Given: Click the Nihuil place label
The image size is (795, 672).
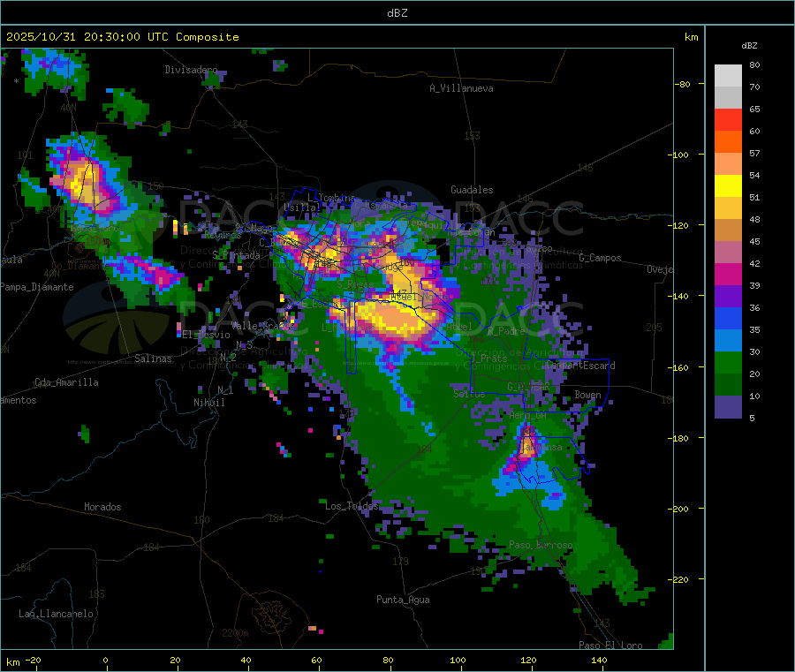Looking at the screenshot, I should coord(208,403).
